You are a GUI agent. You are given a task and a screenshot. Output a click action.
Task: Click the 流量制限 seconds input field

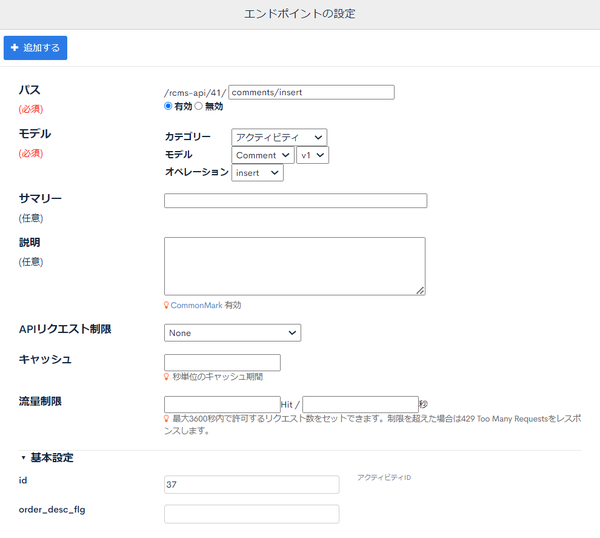click(x=360, y=404)
